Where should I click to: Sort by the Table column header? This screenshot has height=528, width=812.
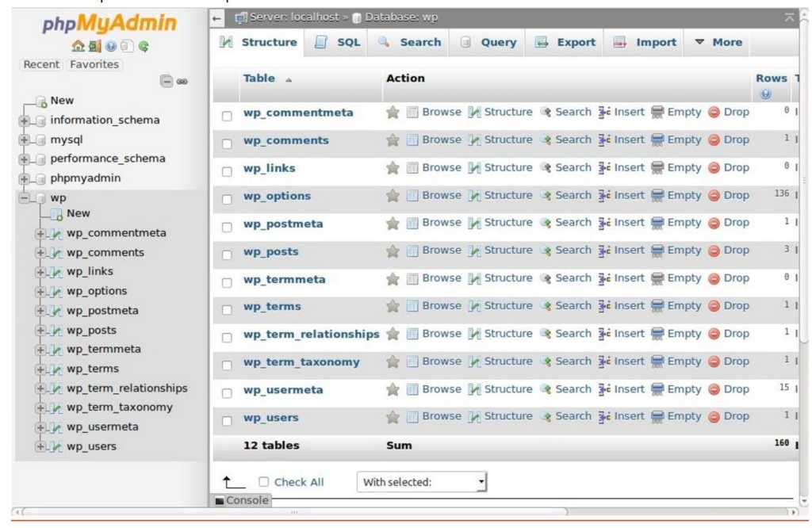tap(259, 78)
